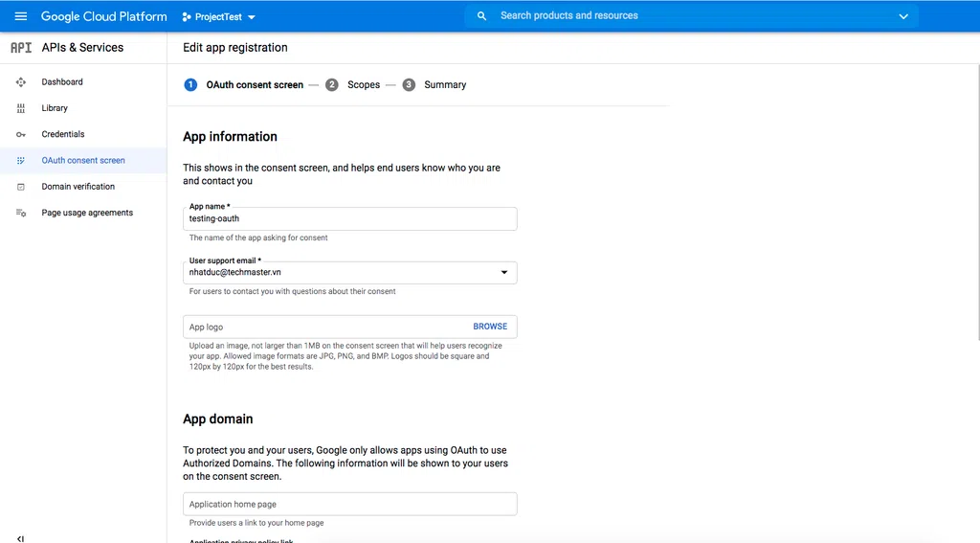This screenshot has height=543, width=980.
Task: Click 'Provide users a link to your home page' hint
Action: point(256,523)
